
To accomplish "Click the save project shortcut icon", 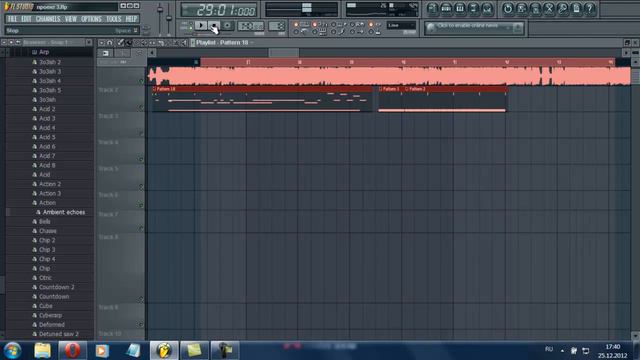I will [x=522, y=9].
